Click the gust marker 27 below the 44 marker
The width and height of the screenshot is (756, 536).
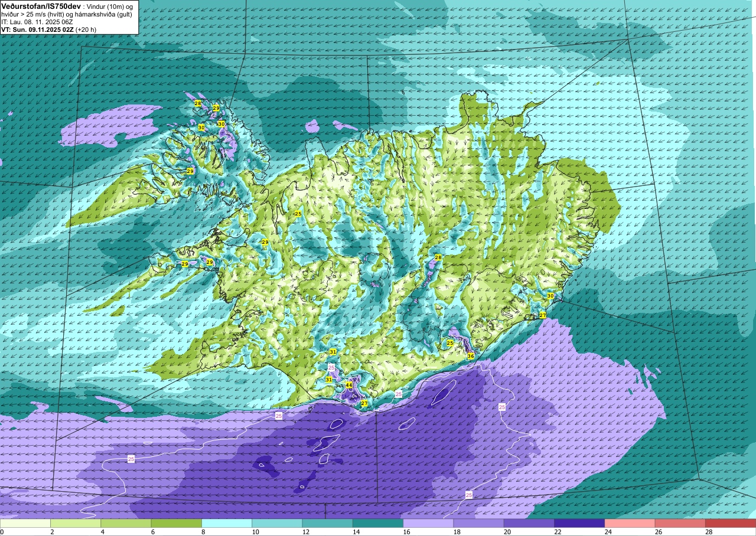coord(364,404)
